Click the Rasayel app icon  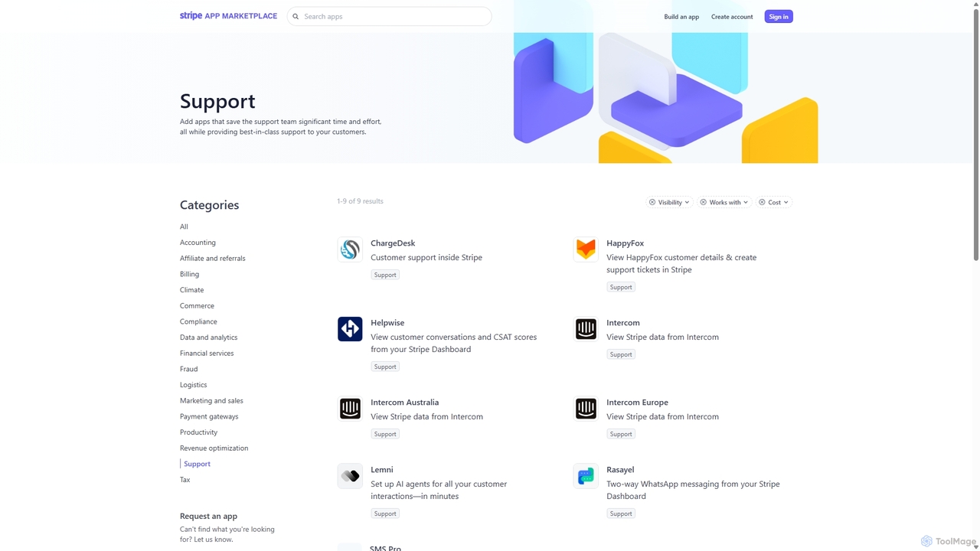coord(586,476)
